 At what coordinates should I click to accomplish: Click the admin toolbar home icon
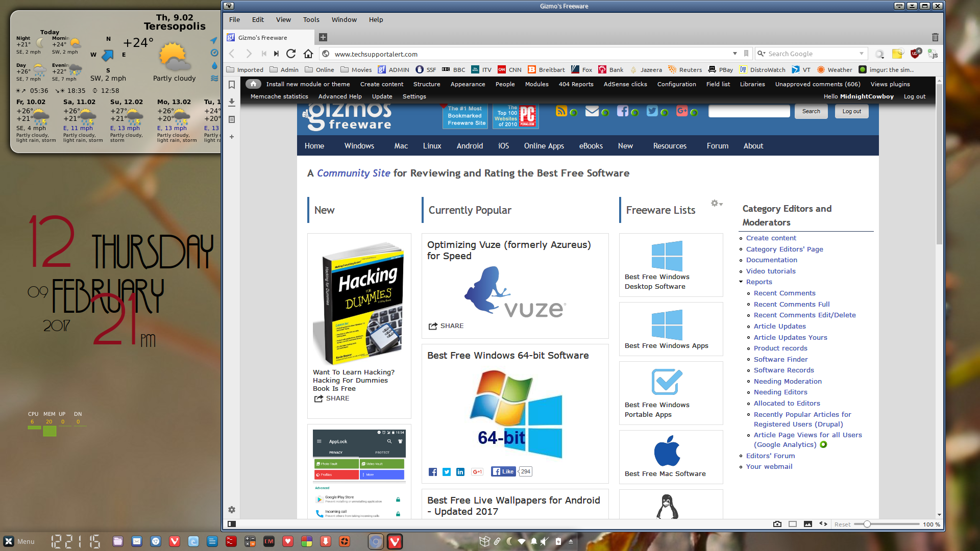click(x=254, y=84)
